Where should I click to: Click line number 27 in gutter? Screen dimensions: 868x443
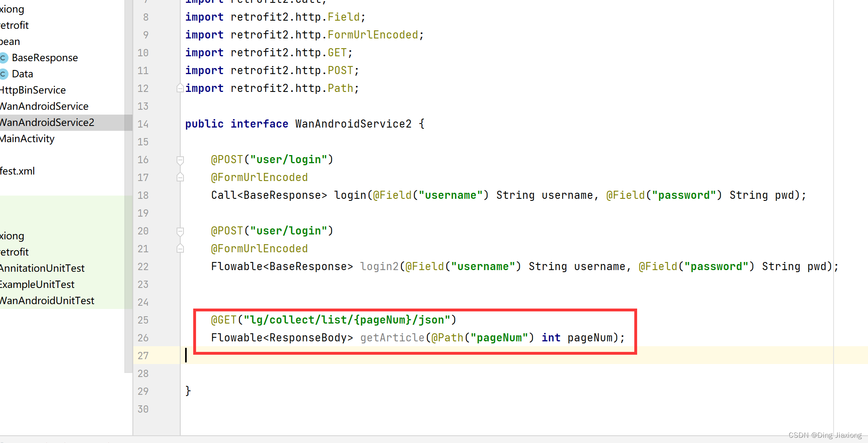[143, 356]
